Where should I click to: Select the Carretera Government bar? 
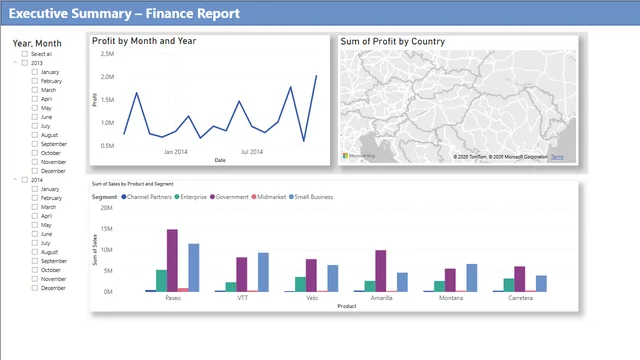520,279
